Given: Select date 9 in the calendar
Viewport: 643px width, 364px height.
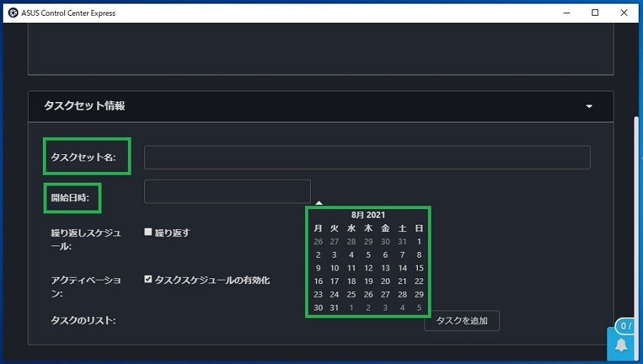Looking at the screenshot, I should (318, 268).
